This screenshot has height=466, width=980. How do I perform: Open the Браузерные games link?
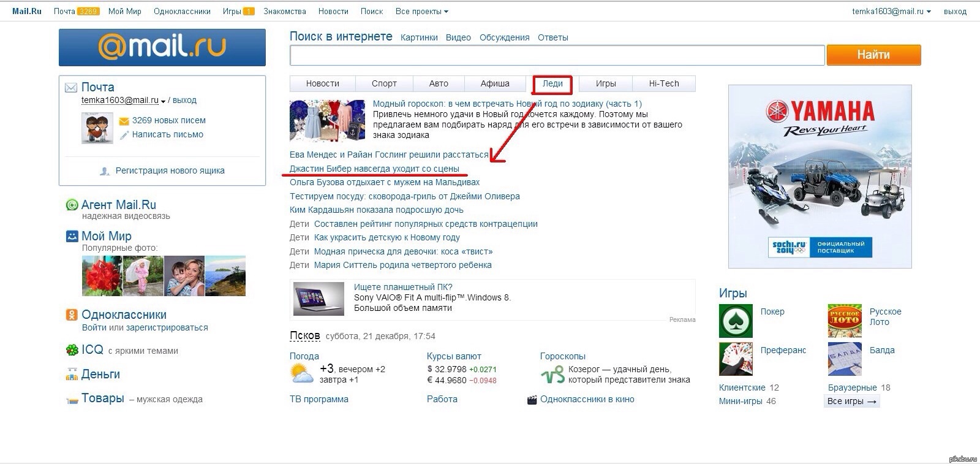coord(853,388)
